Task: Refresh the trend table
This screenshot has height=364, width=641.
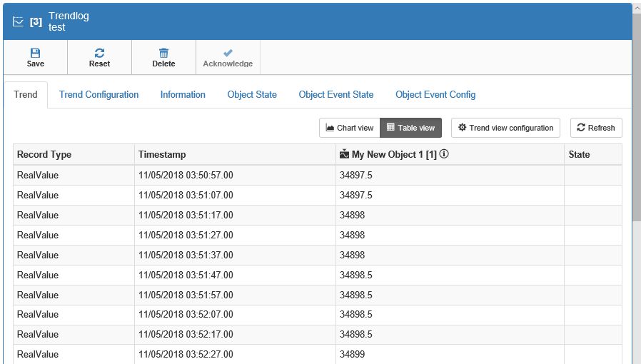Action: 595,128
